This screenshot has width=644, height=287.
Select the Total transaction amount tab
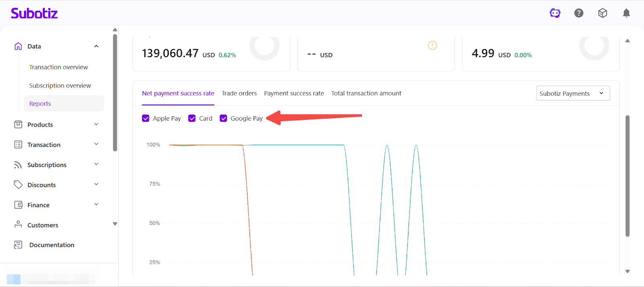(x=366, y=93)
